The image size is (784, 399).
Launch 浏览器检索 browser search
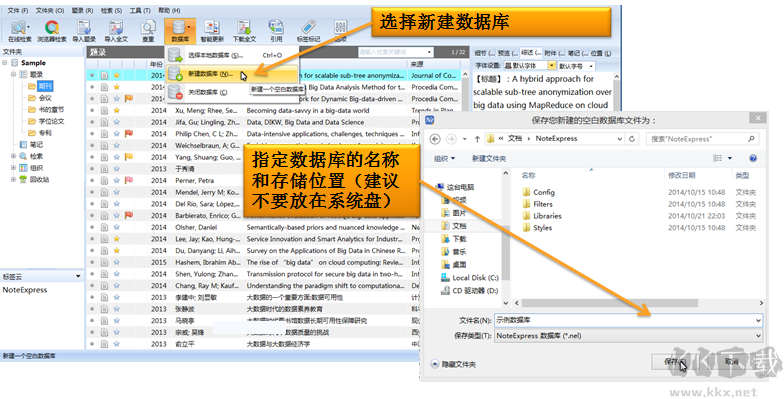[x=52, y=30]
